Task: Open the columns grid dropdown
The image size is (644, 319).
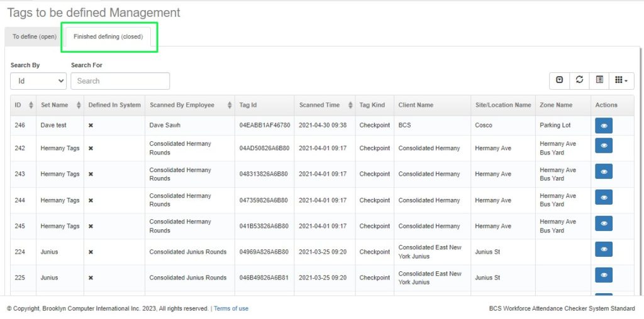Action: tap(621, 80)
